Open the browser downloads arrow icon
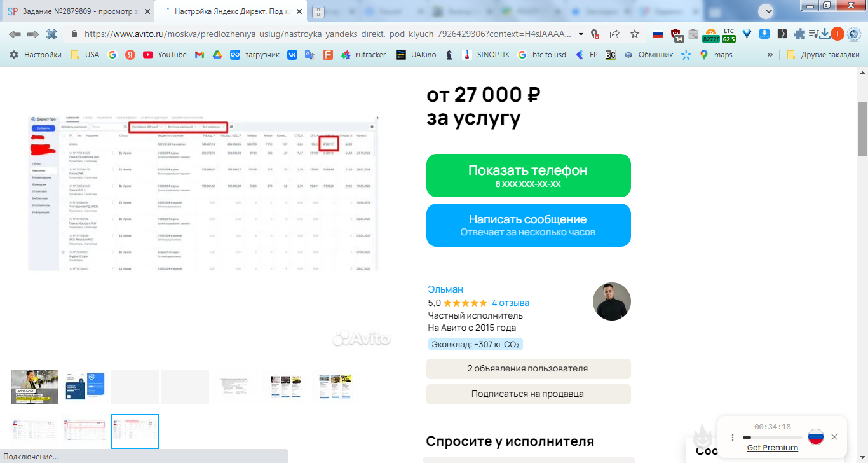Screen dimensions: 868x463 pos(825,34)
